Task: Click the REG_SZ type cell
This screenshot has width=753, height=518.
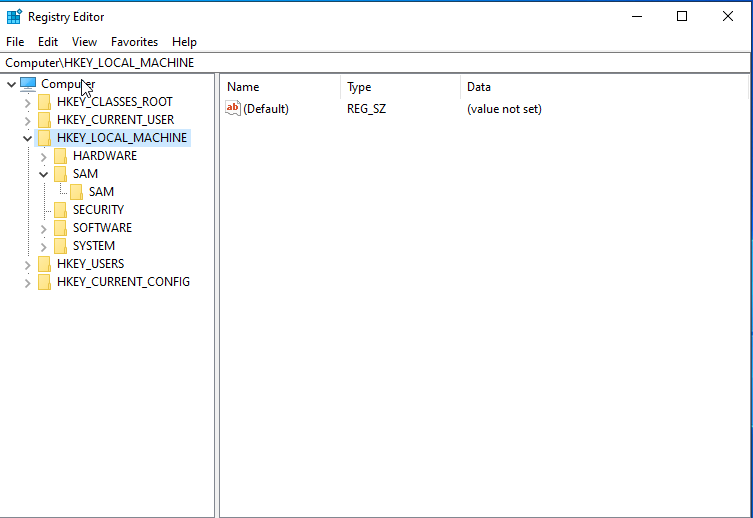Action: tap(366, 109)
